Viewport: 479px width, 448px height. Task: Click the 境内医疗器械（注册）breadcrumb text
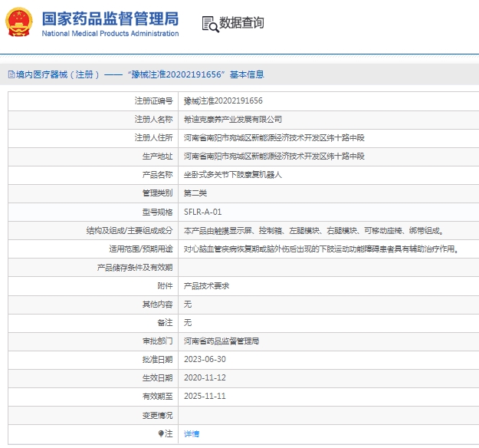pyautogui.click(x=57, y=74)
